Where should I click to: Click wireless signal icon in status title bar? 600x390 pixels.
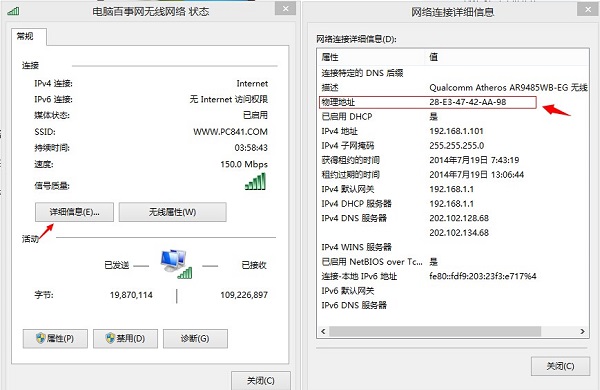[13, 11]
